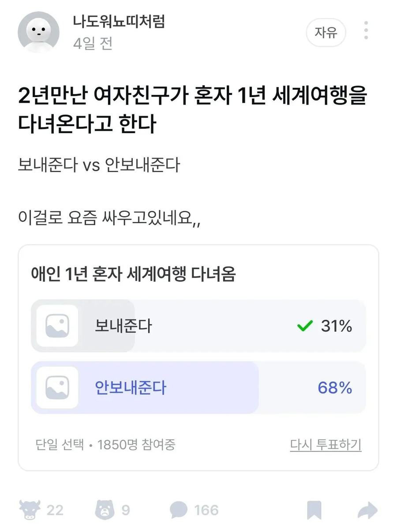The image size is (397, 532).
Task: Click the 다시 투표하기 link
Action: 326,446
